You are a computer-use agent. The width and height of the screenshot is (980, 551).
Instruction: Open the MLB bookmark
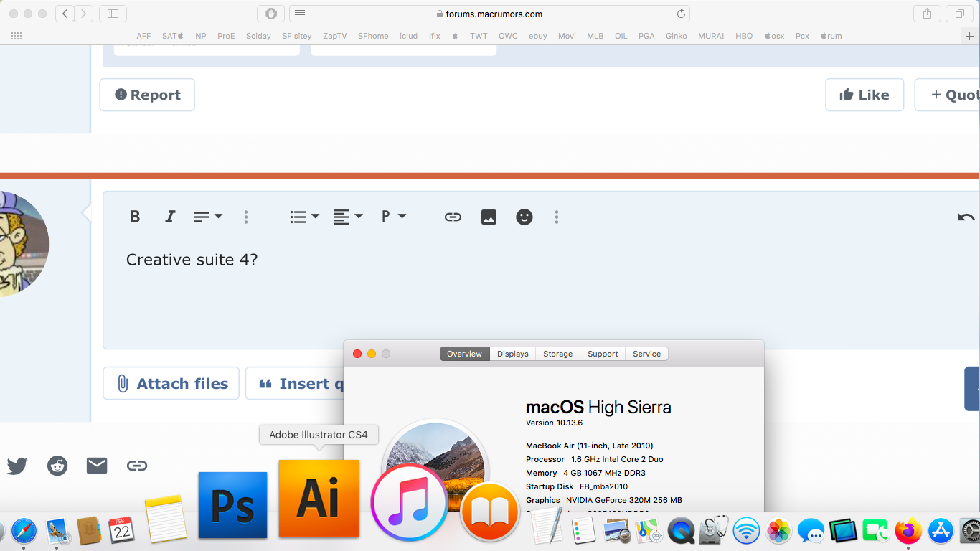(x=595, y=36)
